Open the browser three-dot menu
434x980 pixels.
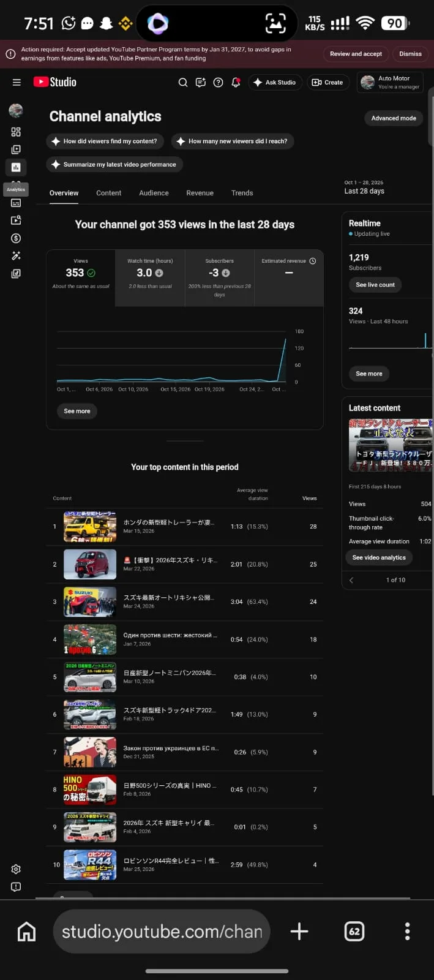408,932
